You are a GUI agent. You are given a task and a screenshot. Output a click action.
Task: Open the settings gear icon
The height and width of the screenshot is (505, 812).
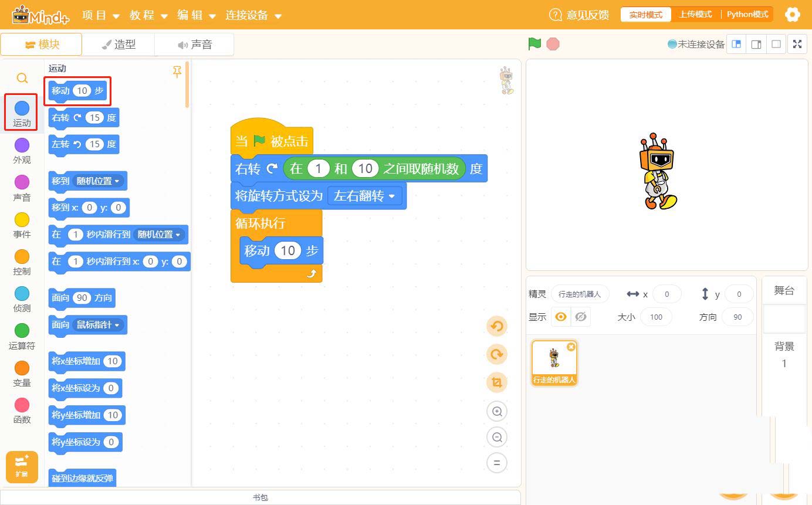tap(793, 15)
